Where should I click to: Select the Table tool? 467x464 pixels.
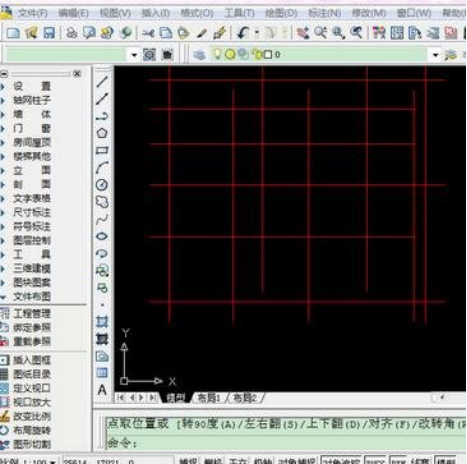click(x=102, y=373)
